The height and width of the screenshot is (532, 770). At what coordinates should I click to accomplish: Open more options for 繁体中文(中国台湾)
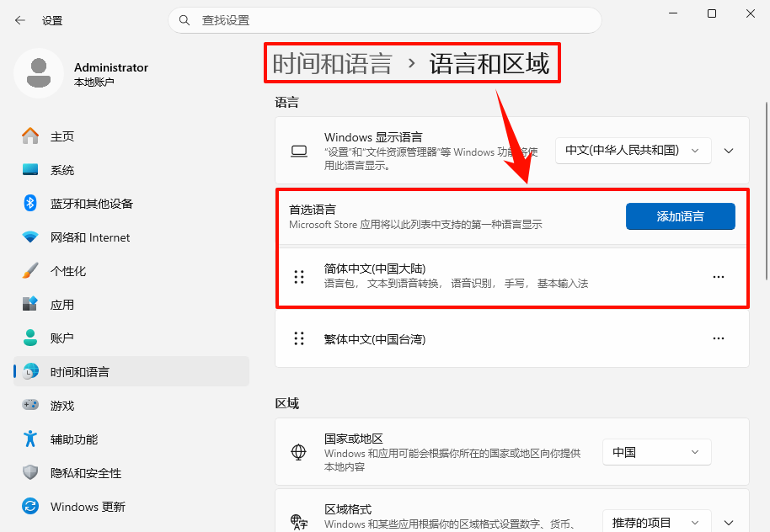[x=719, y=338]
